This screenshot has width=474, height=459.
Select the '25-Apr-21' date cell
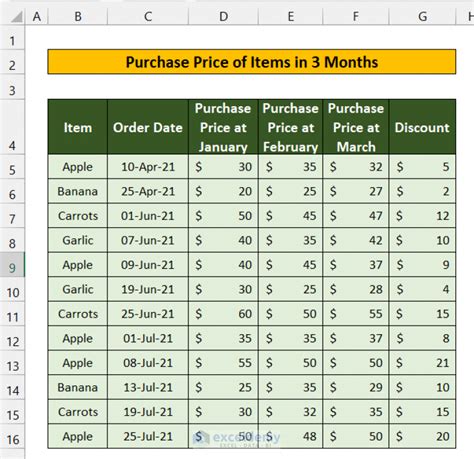148,191
